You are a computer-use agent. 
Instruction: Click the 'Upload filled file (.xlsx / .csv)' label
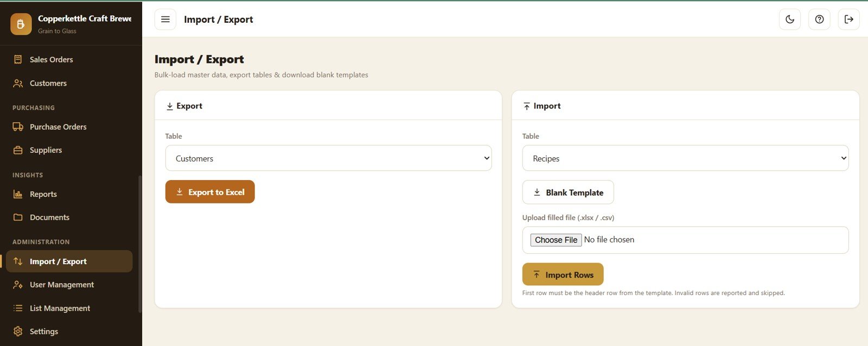[x=568, y=217]
